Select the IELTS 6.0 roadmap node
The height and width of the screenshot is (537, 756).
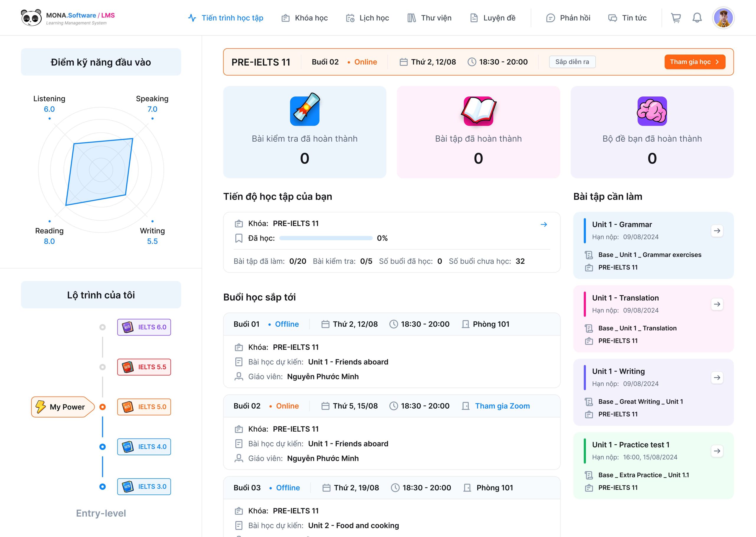tap(144, 327)
